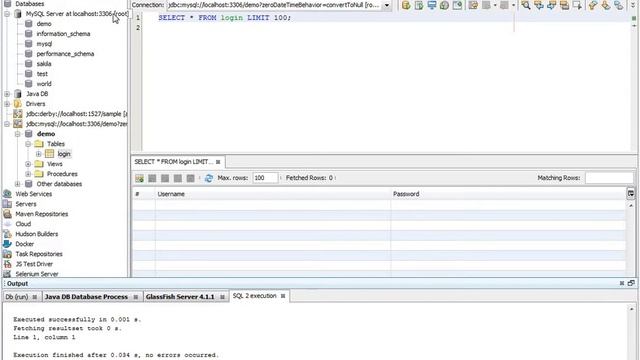This screenshot has height=360, width=640.
Task: Select the sakila database
Action: (x=44, y=64)
